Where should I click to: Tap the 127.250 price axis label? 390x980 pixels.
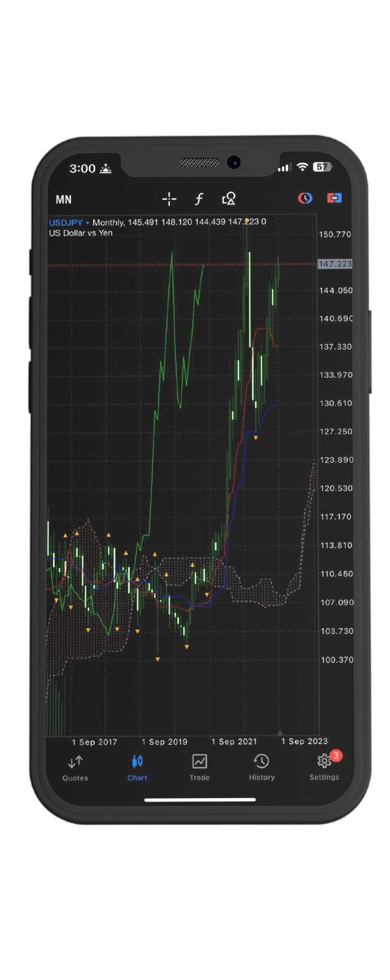336,431
